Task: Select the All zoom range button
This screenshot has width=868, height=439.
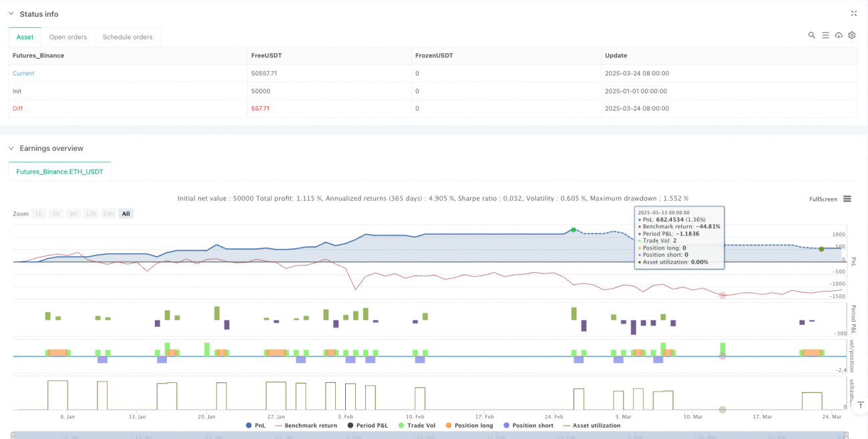Action: [126, 213]
